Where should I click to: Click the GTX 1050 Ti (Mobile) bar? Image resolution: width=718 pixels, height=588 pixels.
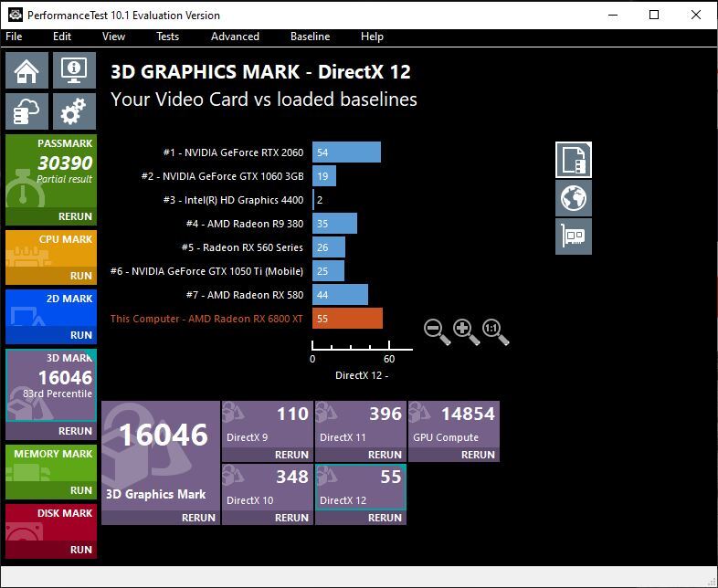pyautogui.click(x=328, y=271)
